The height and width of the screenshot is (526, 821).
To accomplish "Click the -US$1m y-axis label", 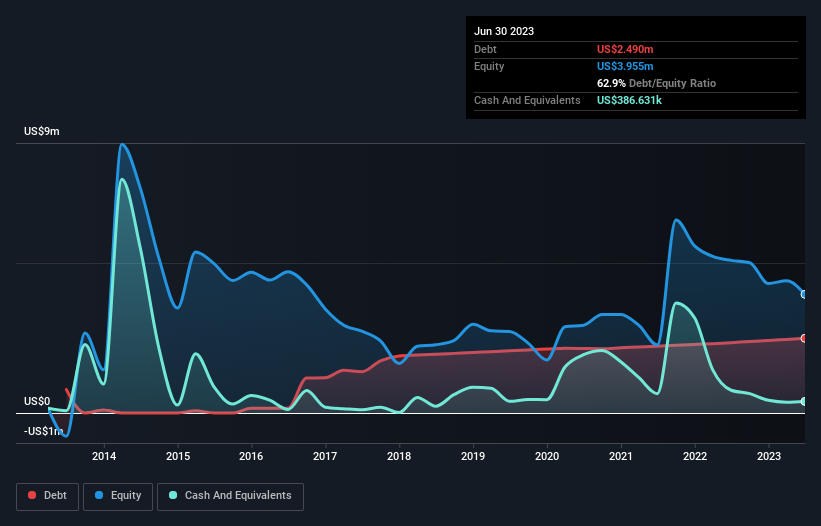I will coord(43,431).
